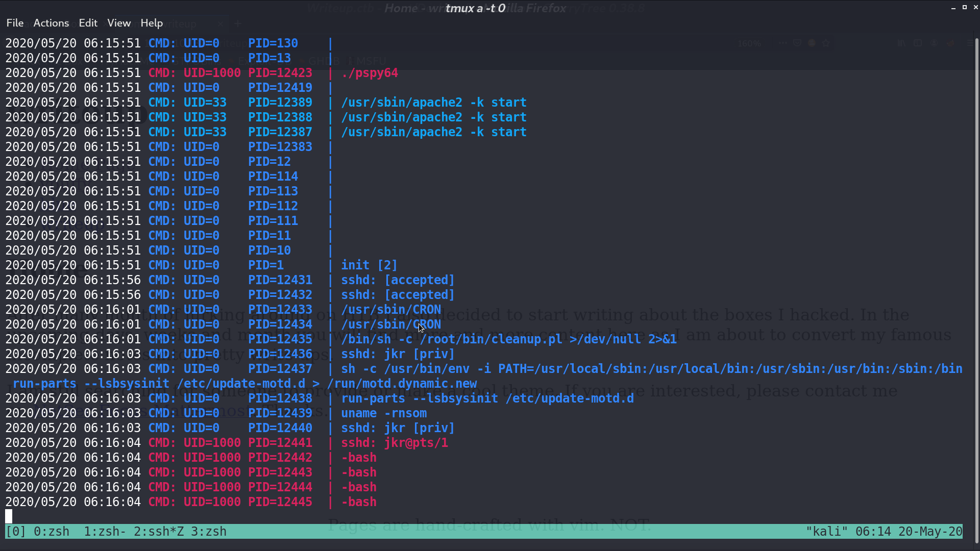Viewport: 980px width, 551px height.
Task: Select tmux window 1:zsh- in status bar
Action: 105,532
